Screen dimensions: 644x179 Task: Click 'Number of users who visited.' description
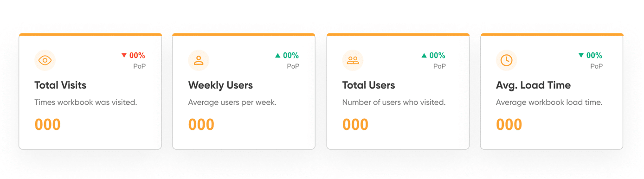[x=394, y=102]
